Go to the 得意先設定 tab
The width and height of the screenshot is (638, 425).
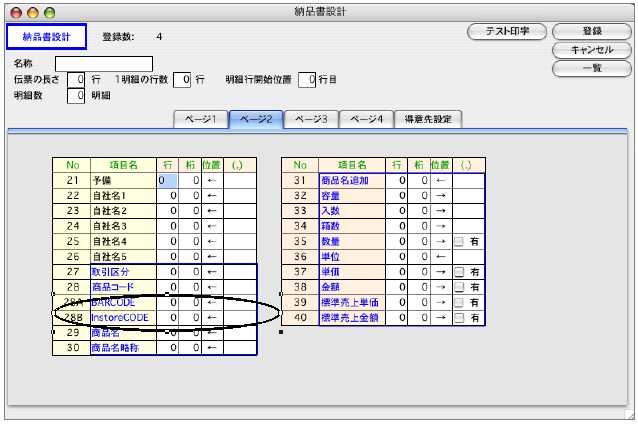click(427, 119)
